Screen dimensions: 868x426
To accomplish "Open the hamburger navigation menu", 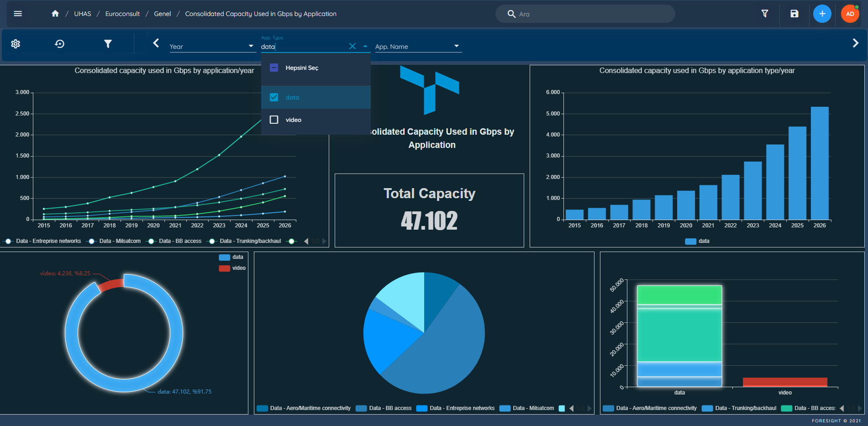I will point(18,14).
